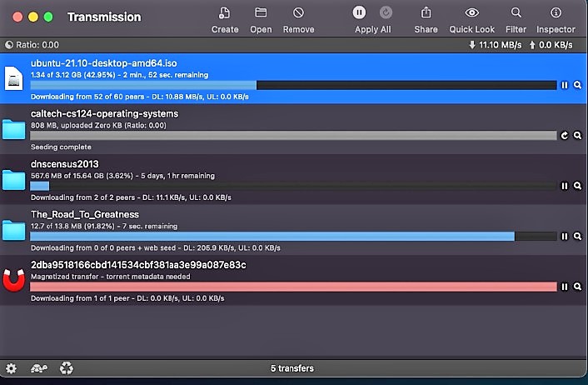Pause the dnscensus2013 transfer

tap(565, 186)
